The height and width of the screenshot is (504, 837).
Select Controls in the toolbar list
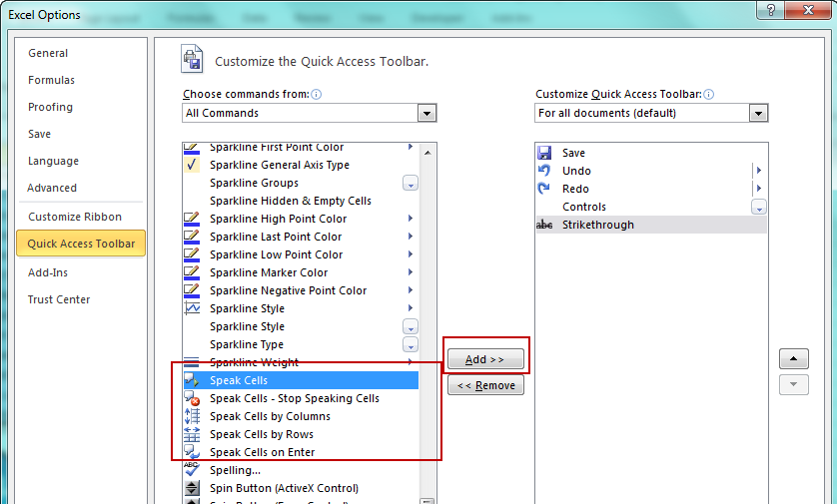(x=651, y=207)
